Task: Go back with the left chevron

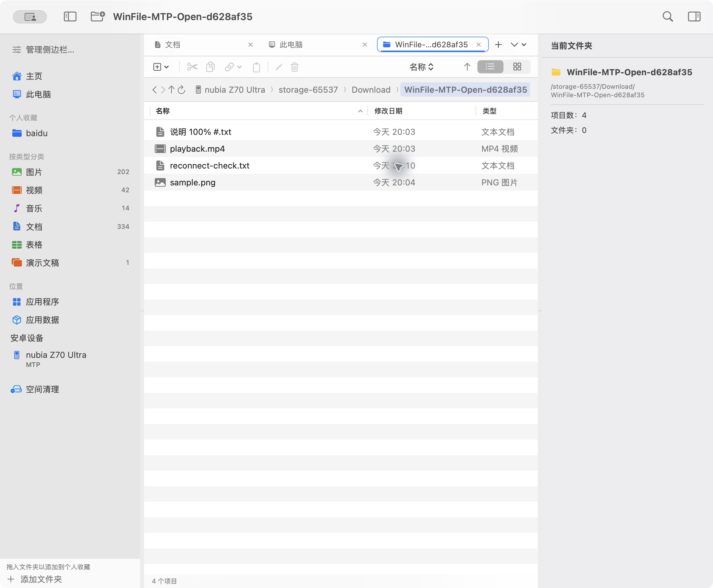Action: [x=154, y=90]
